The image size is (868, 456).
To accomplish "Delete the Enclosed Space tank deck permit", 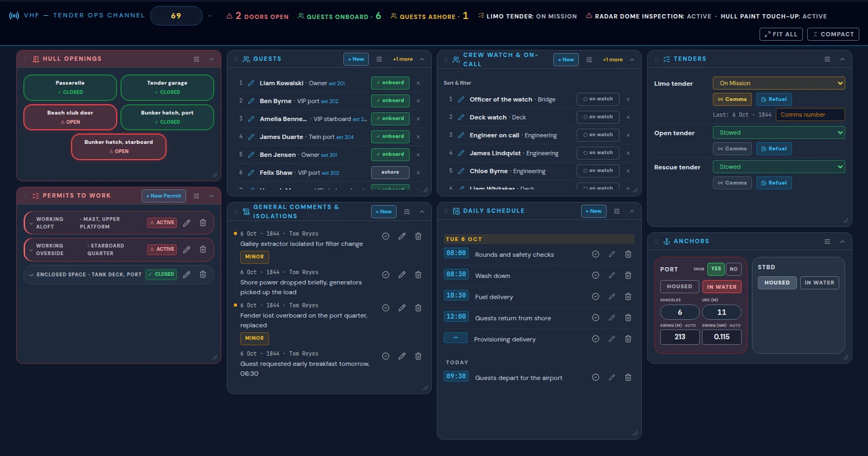I will click(203, 274).
